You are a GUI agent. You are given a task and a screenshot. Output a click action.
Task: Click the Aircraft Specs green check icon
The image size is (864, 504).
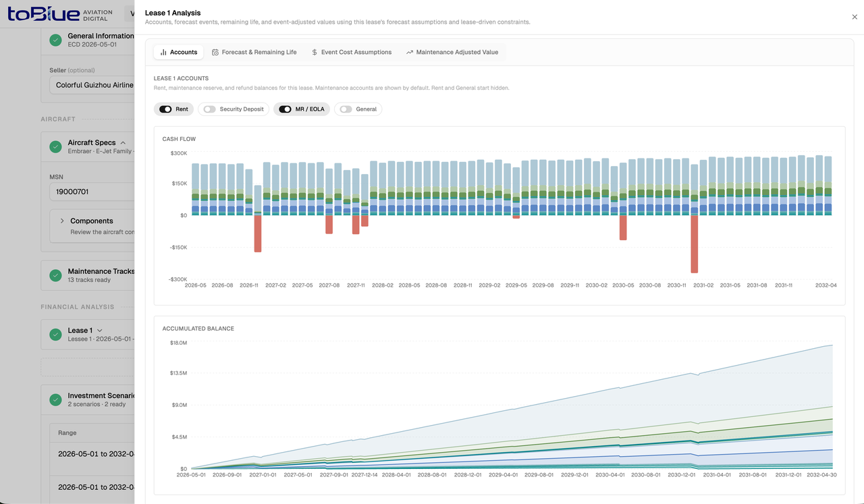pos(55,146)
